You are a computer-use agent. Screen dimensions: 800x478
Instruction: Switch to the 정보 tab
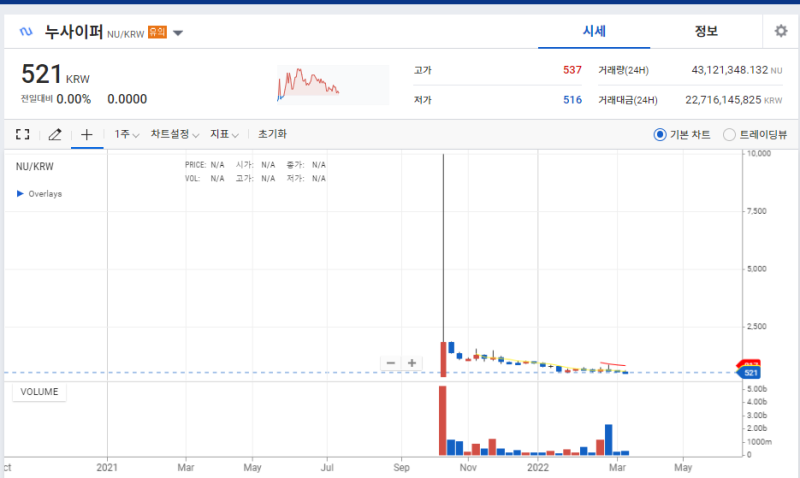(706, 31)
